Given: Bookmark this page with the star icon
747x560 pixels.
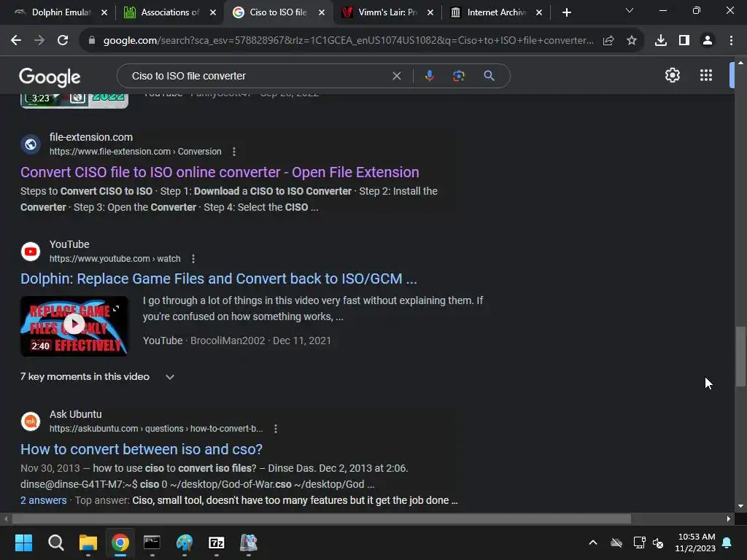Looking at the screenshot, I should pyautogui.click(x=632, y=41).
